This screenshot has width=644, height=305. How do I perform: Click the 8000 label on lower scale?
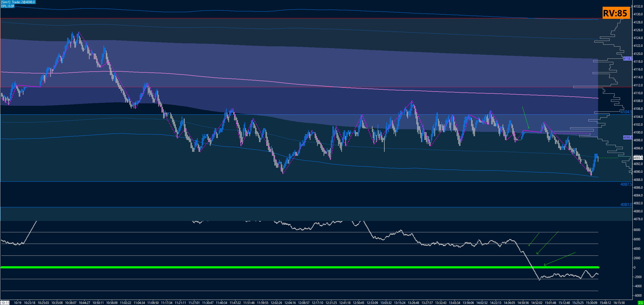click(x=637, y=230)
